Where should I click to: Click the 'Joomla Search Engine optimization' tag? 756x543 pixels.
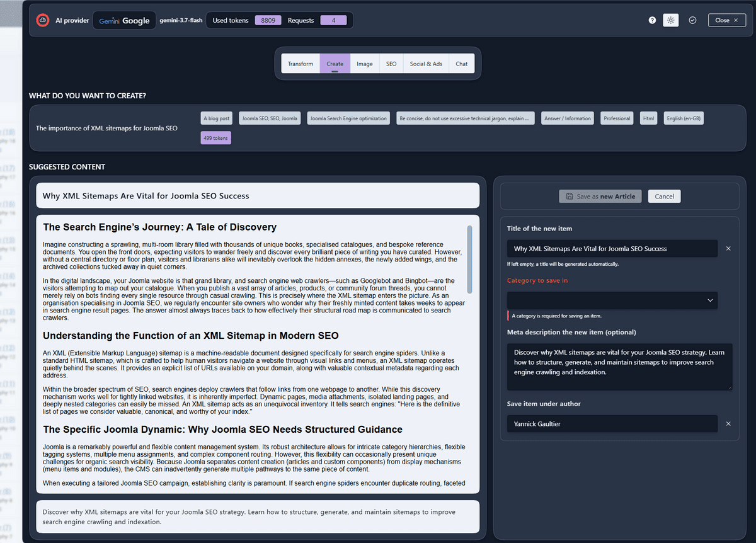pyautogui.click(x=348, y=118)
